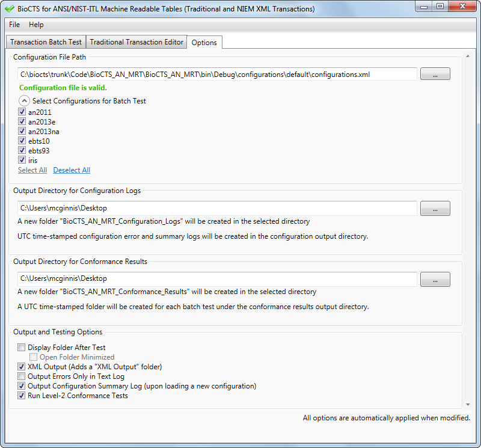Toggle the ebts10 configuration checkbox
The image size is (481, 448).
click(x=22, y=141)
